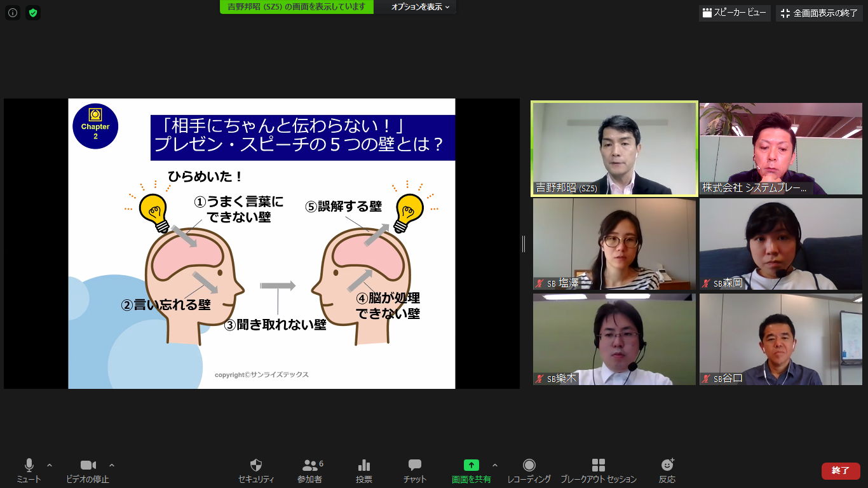Viewport: 868px width, 488px height.
Task: Switch to Speaker View (スピーカービュー)
Action: [735, 13]
